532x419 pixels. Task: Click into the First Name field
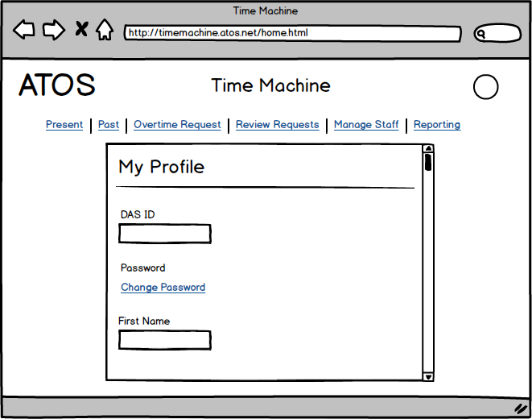pos(165,340)
